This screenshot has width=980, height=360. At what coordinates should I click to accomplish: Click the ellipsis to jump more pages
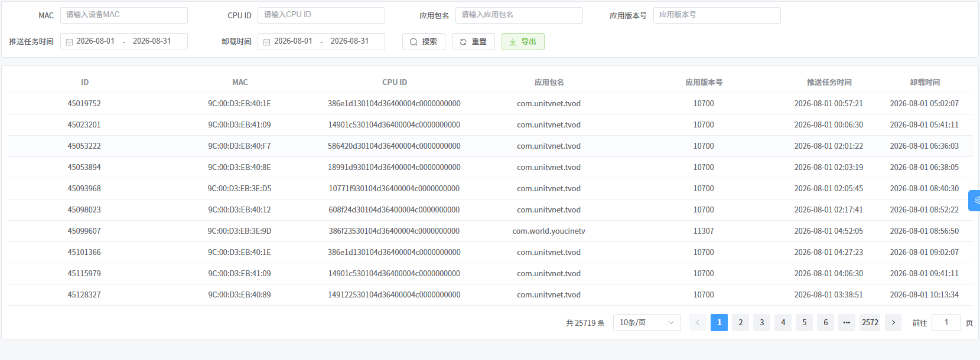pos(846,322)
